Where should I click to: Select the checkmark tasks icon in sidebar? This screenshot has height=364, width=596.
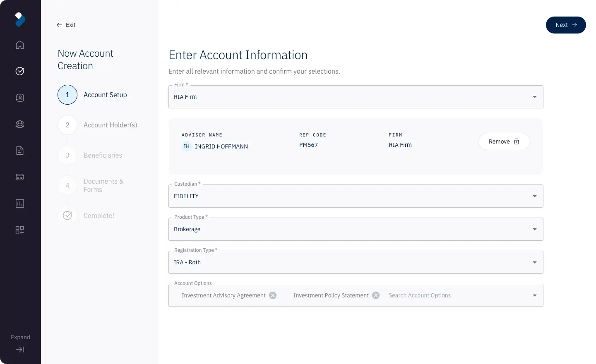point(20,71)
